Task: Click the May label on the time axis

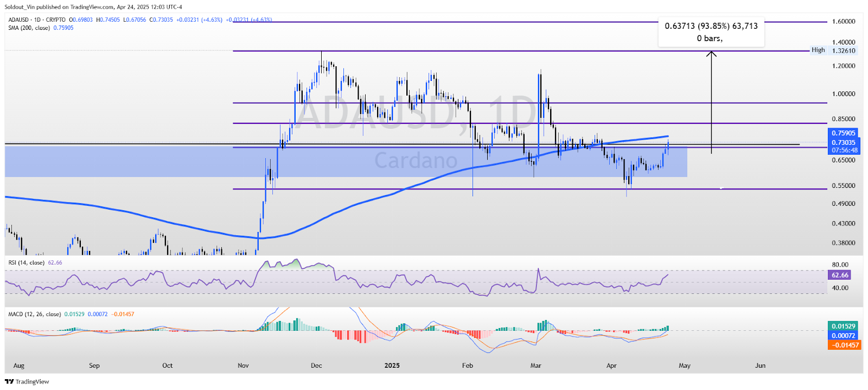Action: 685,366
